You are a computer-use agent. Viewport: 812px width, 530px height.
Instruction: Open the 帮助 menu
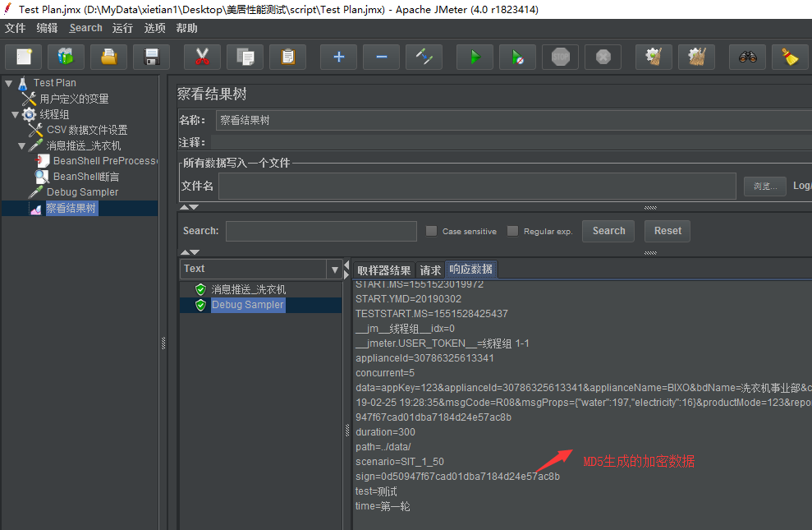186,29
